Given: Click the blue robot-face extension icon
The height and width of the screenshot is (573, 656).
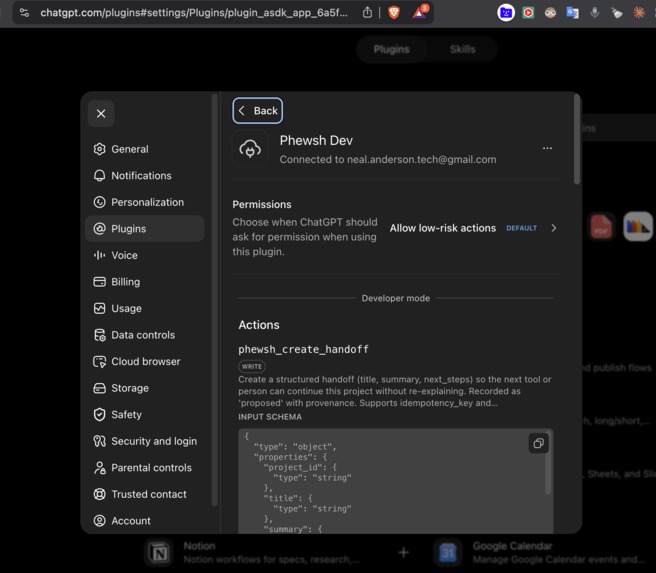Looking at the screenshot, I should (x=506, y=13).
